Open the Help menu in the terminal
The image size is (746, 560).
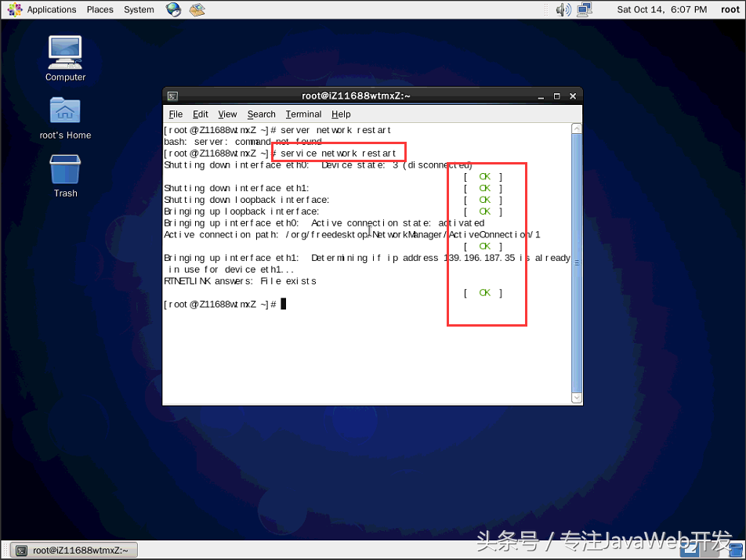341,114
